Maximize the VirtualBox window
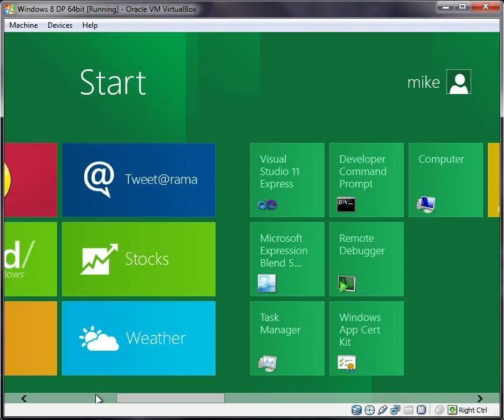The width and height of the screenshot is (504, 420). coord(463,6)
